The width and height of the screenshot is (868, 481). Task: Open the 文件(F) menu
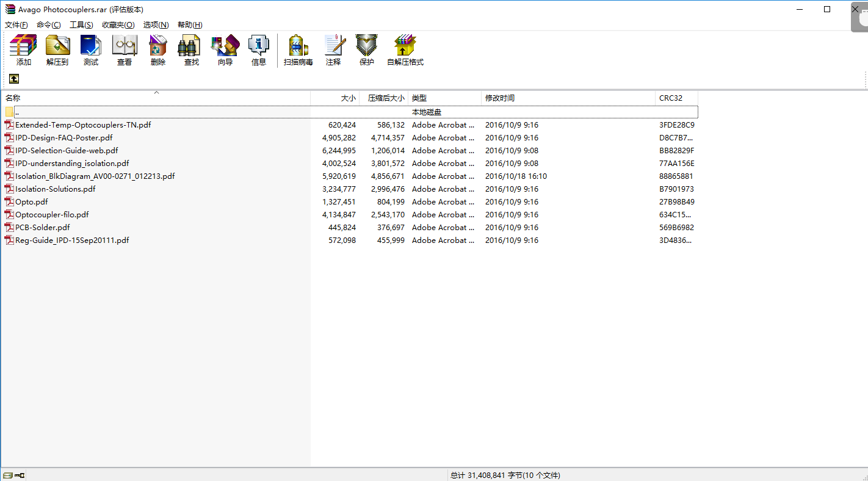(x=16, y=25)
